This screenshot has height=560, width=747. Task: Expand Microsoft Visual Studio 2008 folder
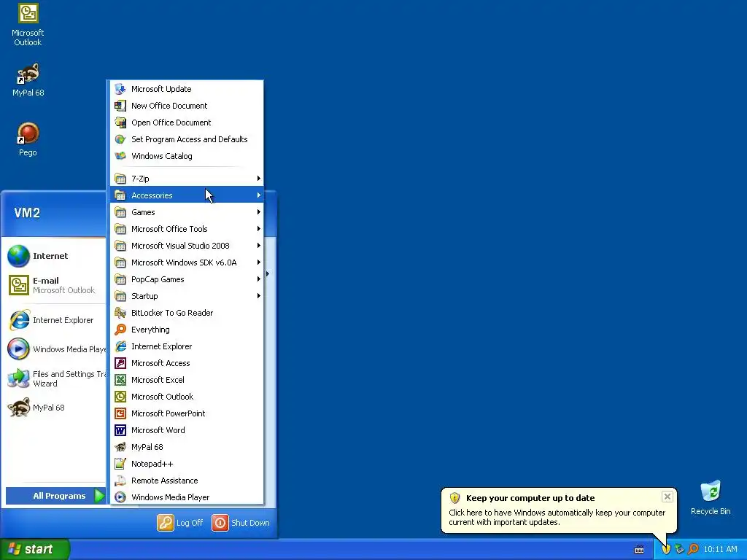point(186,246)
